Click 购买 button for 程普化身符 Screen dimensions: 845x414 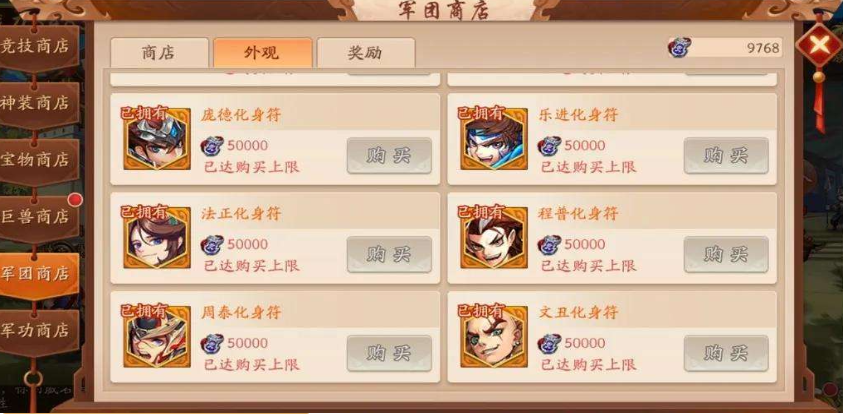click(x=726, y=254)
